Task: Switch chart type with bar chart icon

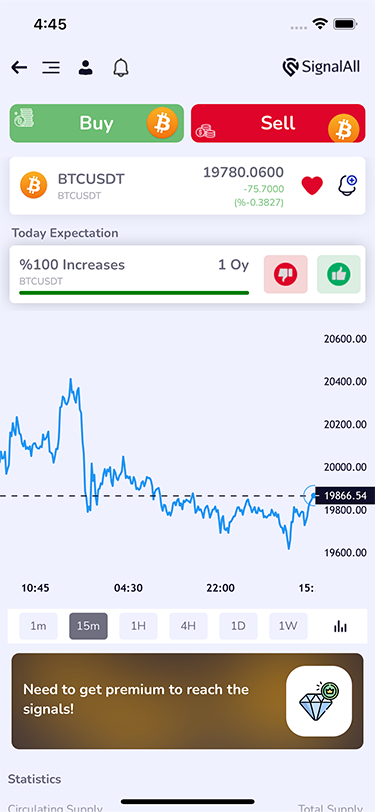Action: [x=340, y=626]
